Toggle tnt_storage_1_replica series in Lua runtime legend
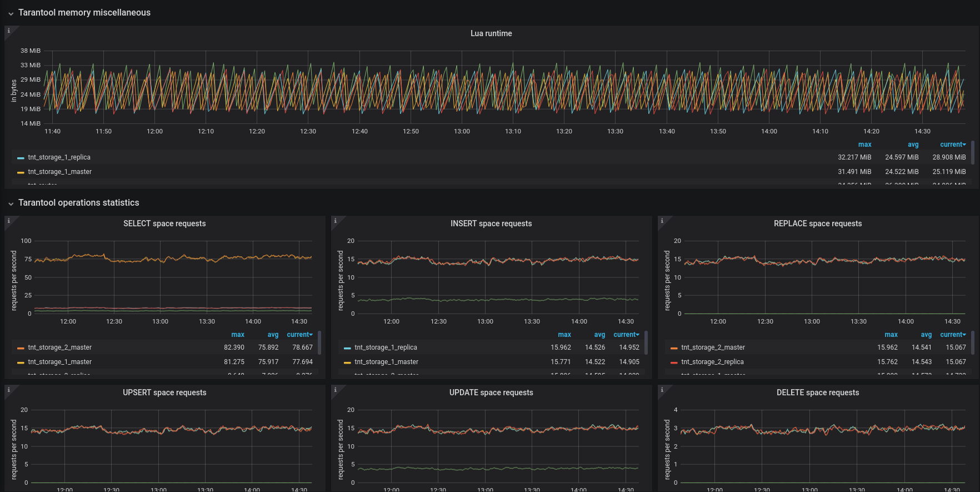The width and height of the screenshot is (980, 492). tap(59, 157)
